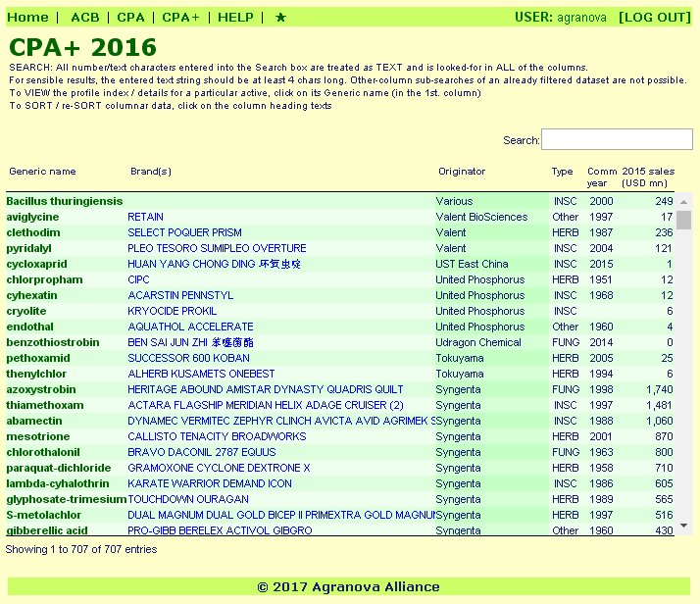This screenshot has width=700, height=604.
Task: Click the table scrollbar thumb
Action: click(683, 220)
